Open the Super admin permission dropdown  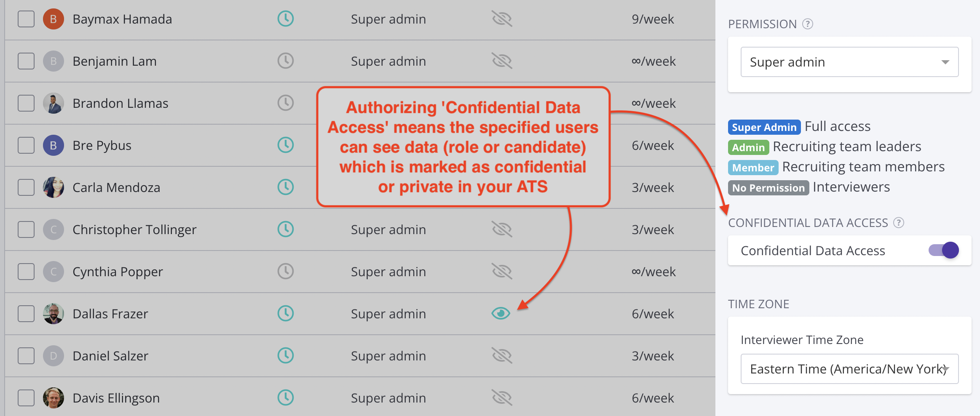point(849,62)
